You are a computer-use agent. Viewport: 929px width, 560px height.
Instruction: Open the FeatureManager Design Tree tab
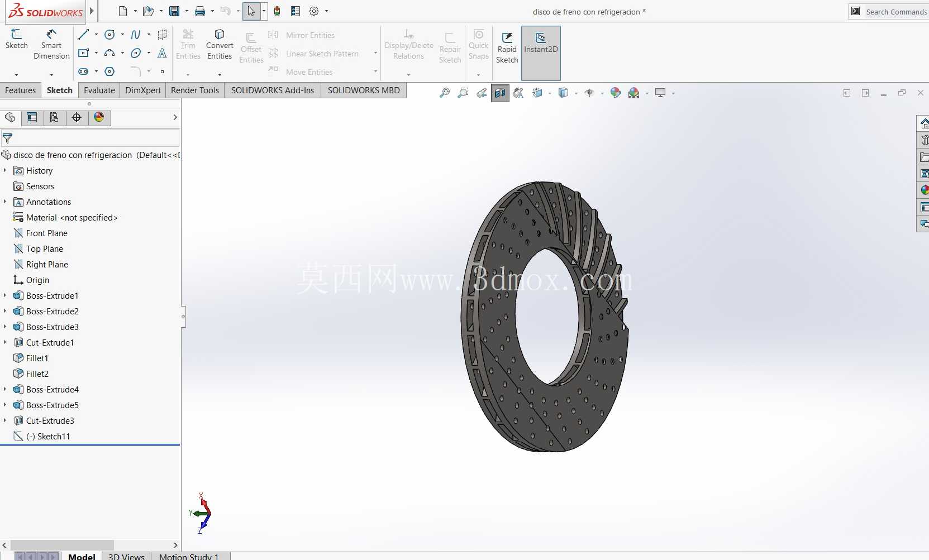(10, 117)
